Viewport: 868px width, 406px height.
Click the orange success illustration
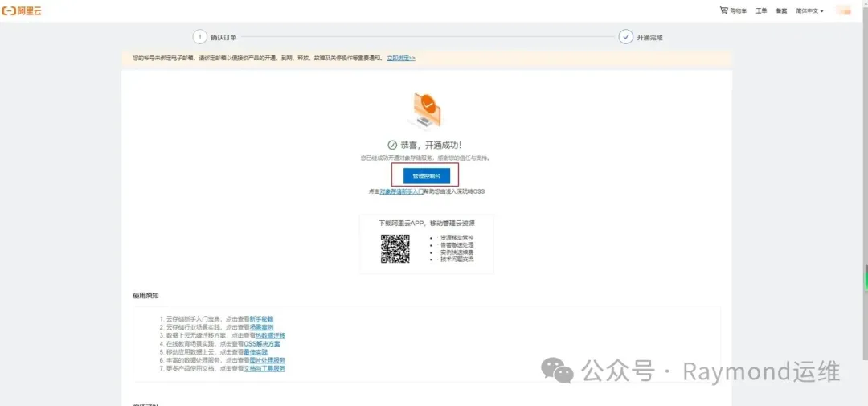coord(426,110)
